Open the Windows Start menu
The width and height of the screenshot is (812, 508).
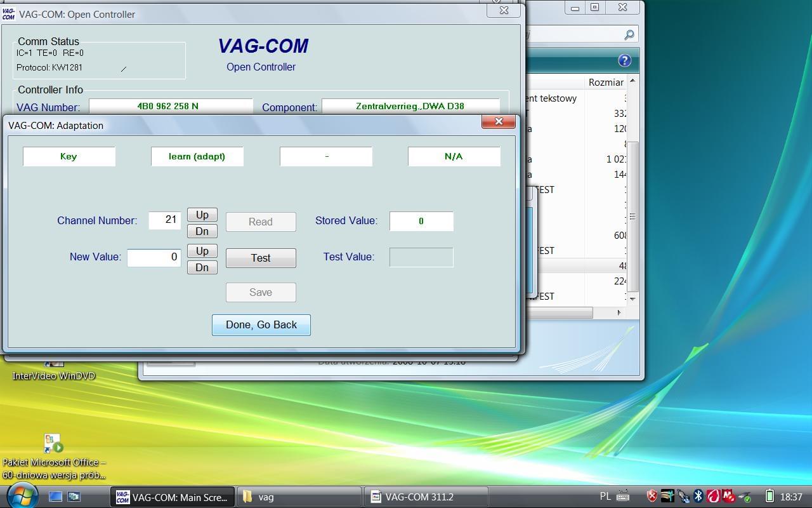[x=23, y=497]
